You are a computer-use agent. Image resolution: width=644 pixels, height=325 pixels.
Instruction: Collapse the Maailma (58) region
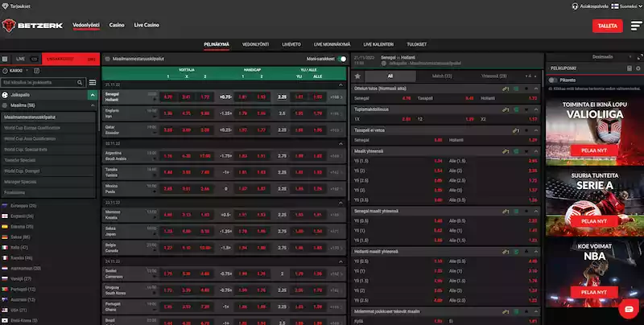(x=93, y=105)
